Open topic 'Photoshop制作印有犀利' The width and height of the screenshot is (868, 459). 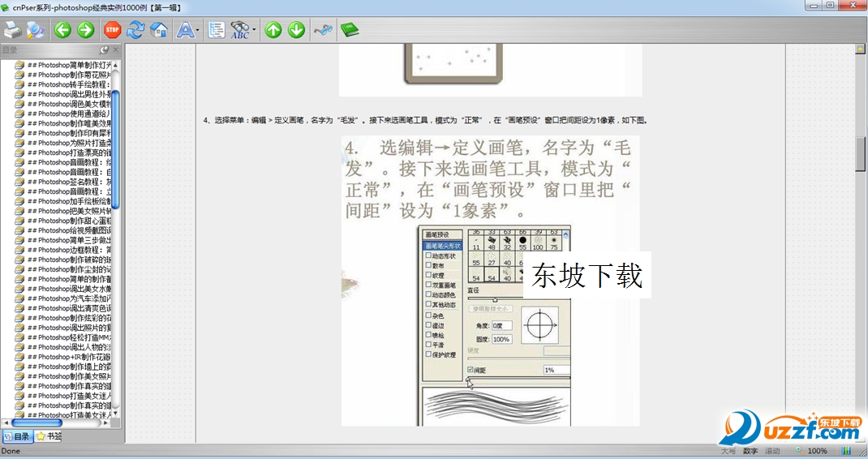click(69, 133)
